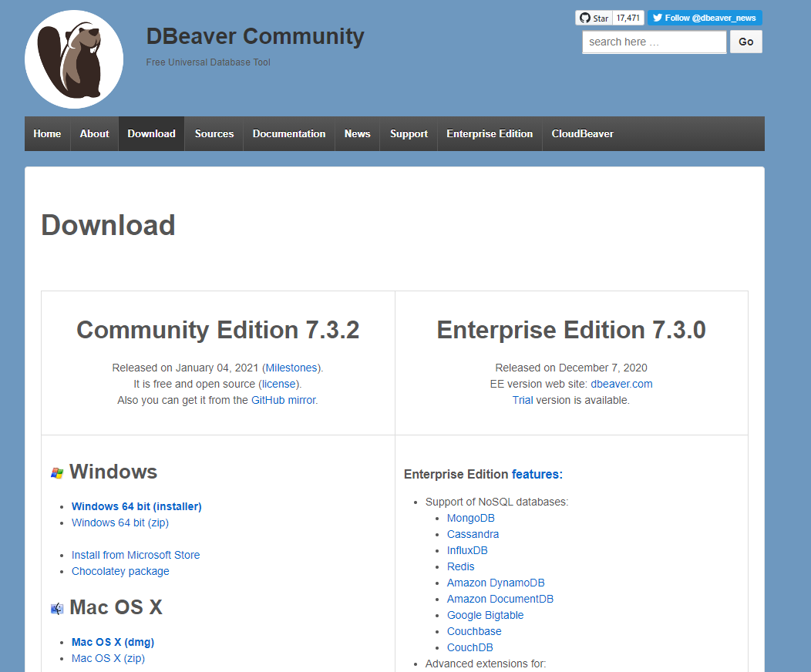Open the CouchDB link

469,647
